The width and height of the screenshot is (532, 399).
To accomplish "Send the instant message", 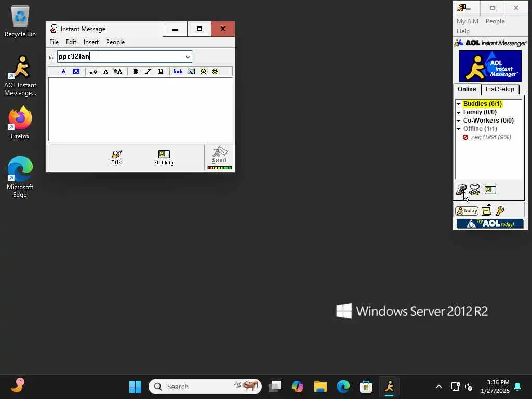I will (x=220, y=155).
